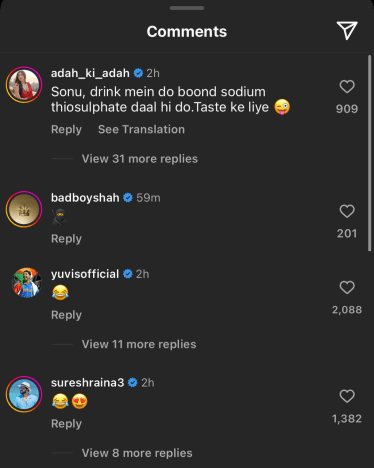
Task: Like adah_ki_adah's comment with the heart
Action: [347, 87]
